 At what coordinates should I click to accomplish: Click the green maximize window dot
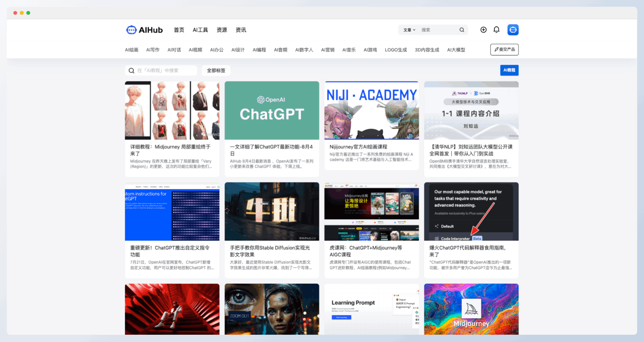[28, 13]
